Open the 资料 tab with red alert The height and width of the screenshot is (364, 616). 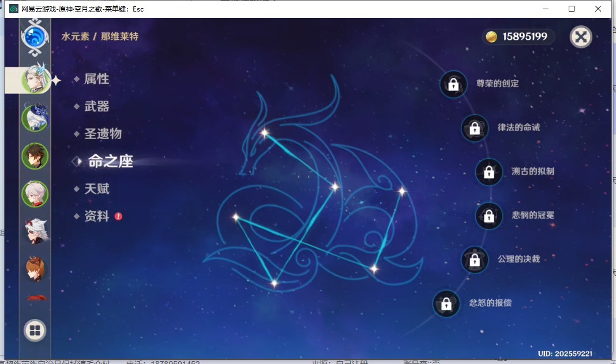click(x=96, y=216)
